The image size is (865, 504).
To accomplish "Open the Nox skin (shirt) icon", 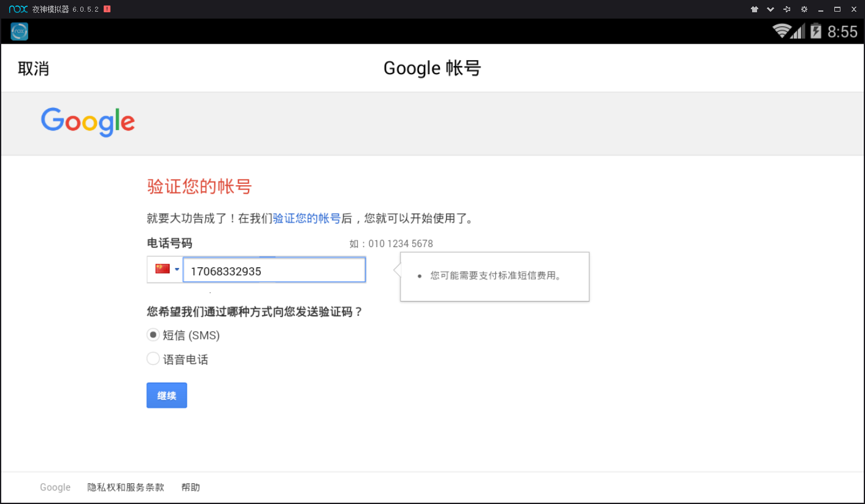I will click(x=754, y=9).
